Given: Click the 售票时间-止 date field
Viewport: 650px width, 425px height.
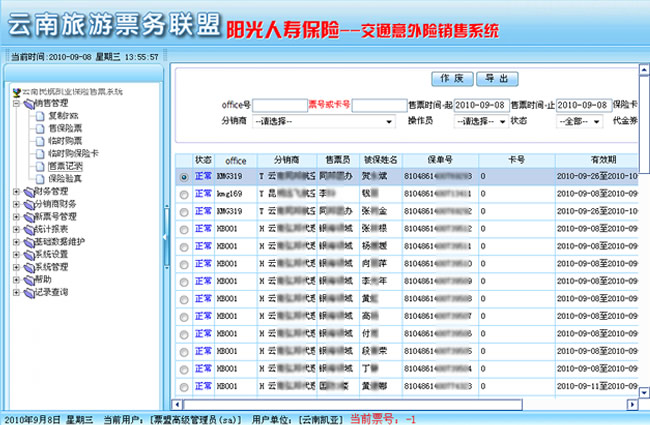Looking at the screenshot, I should tap(584, 105).
